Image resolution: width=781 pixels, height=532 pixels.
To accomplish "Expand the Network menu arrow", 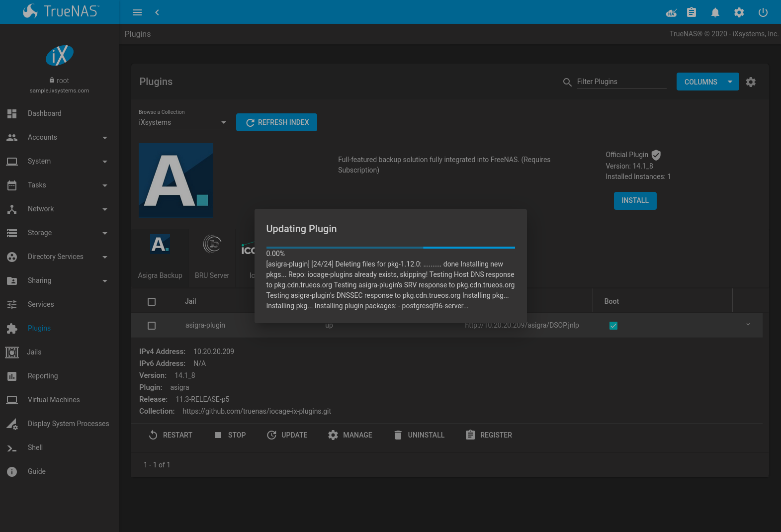I will (x=105, y=209).
